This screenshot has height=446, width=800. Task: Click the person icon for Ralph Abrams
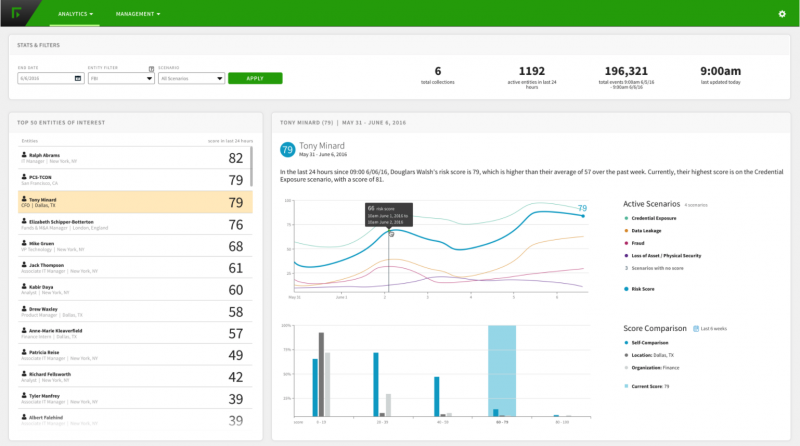click(x=24, y=155)
